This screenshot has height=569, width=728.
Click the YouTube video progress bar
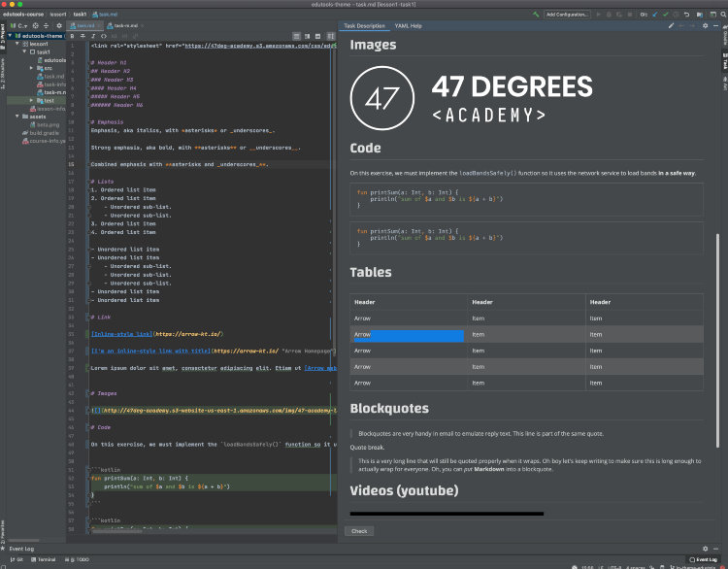[447, 514]
